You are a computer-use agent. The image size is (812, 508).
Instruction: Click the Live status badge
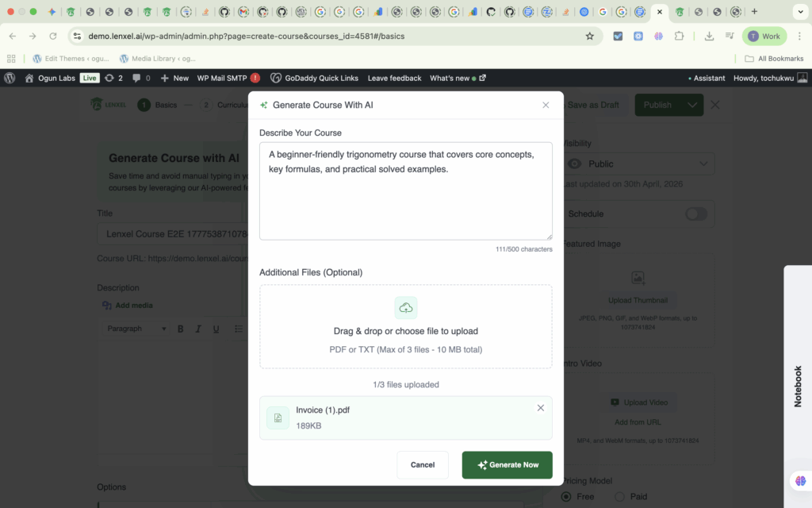point(90,78)
